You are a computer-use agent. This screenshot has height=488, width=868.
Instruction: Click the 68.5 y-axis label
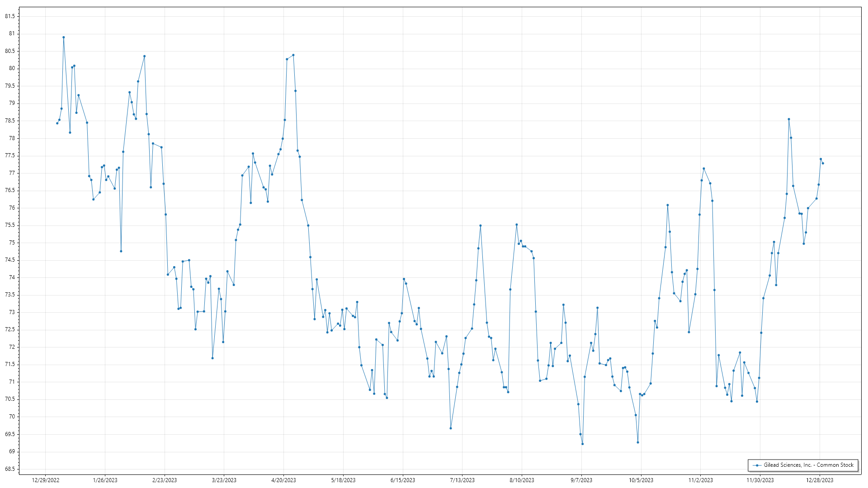click(10, 469)
